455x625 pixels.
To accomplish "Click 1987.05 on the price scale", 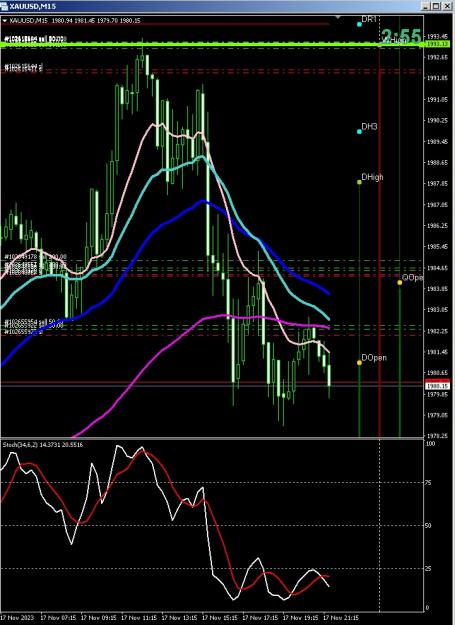I will tap(435, 205).
